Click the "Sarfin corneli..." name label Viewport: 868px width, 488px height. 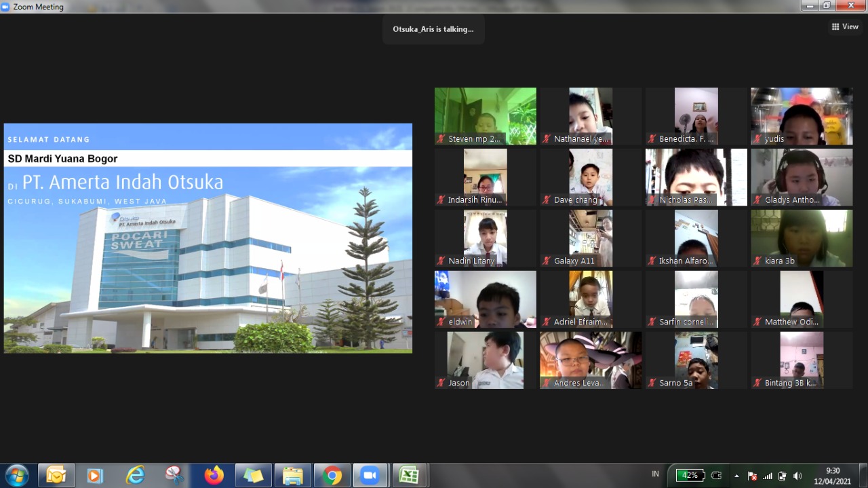tap(687, 322)
